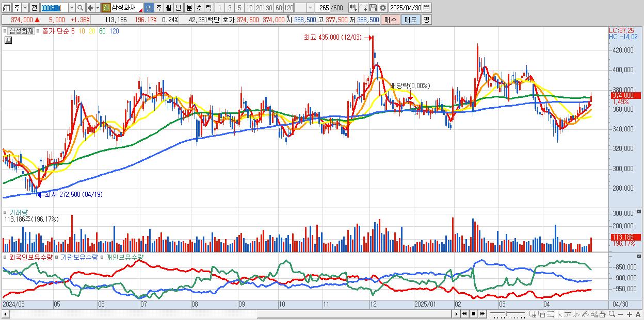Choose the 1 interval button
644x320 pixels.
click(x=219, y=8)
